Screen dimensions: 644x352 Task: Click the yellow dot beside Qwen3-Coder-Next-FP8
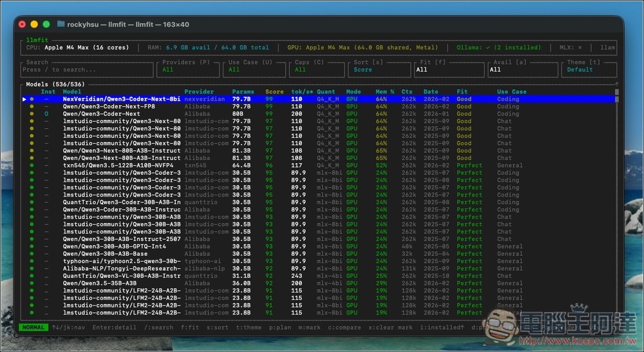click(x=32, y=106)
